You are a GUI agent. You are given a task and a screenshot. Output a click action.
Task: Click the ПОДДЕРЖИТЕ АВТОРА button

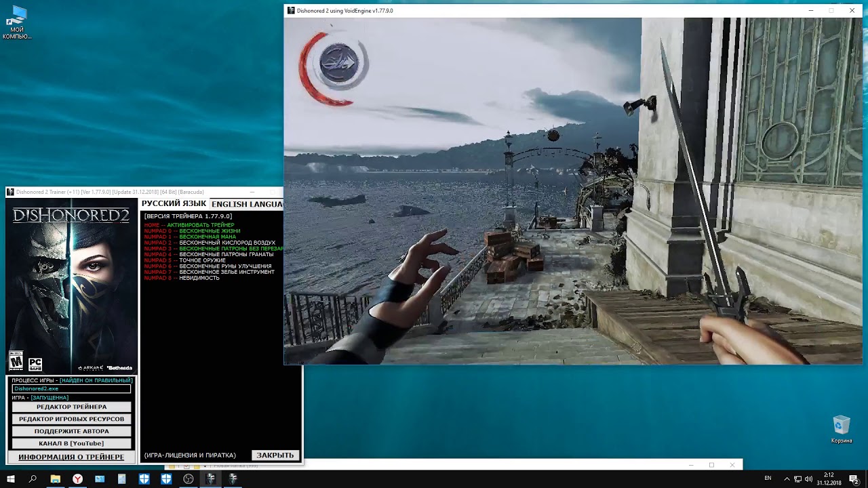pyautogui.click(x=71, y=431)
